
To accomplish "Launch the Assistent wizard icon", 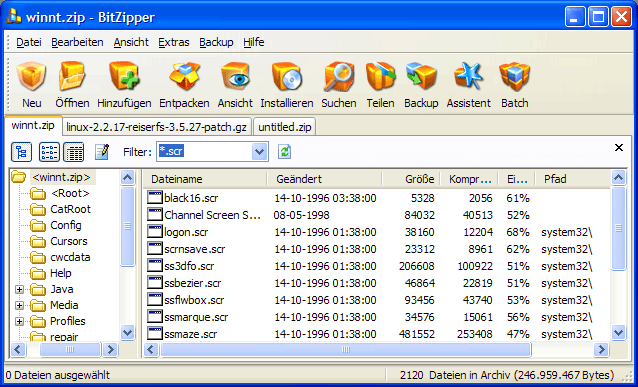I will 469,77.
